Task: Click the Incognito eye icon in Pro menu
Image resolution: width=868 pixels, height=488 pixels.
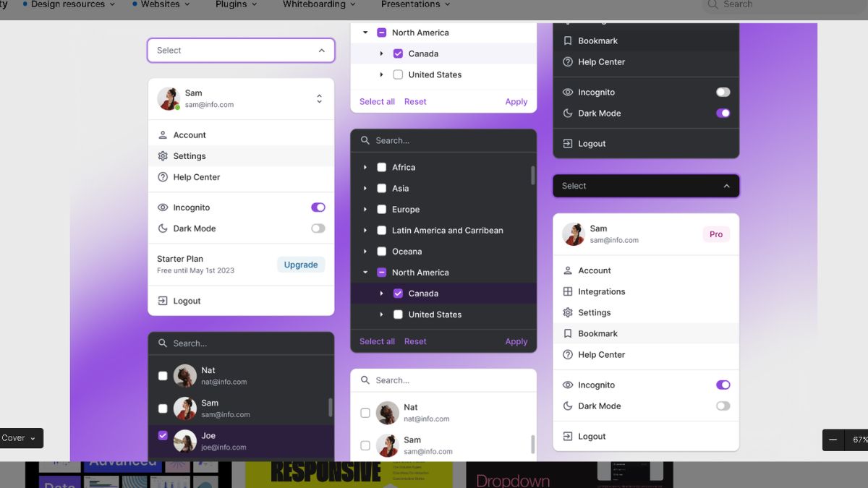Action: pos(569,385)
